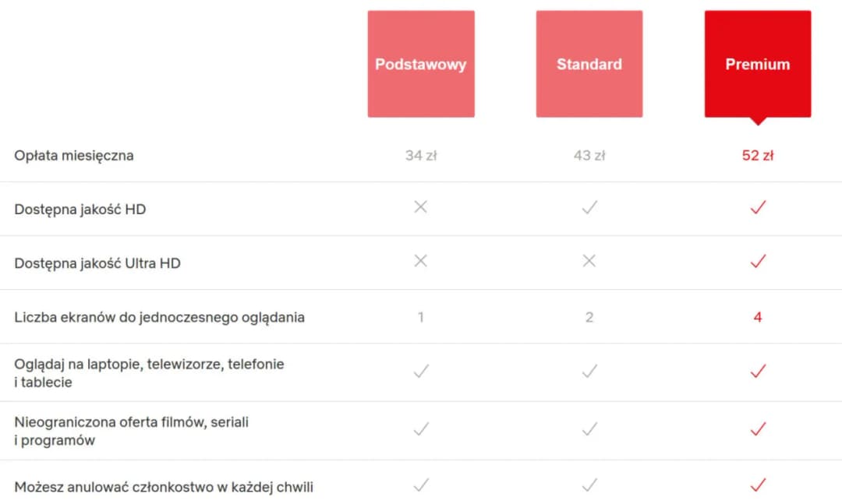Click the red 52 zł price
The width and height of the screenshot is (842, 504).
click(758, 155)
